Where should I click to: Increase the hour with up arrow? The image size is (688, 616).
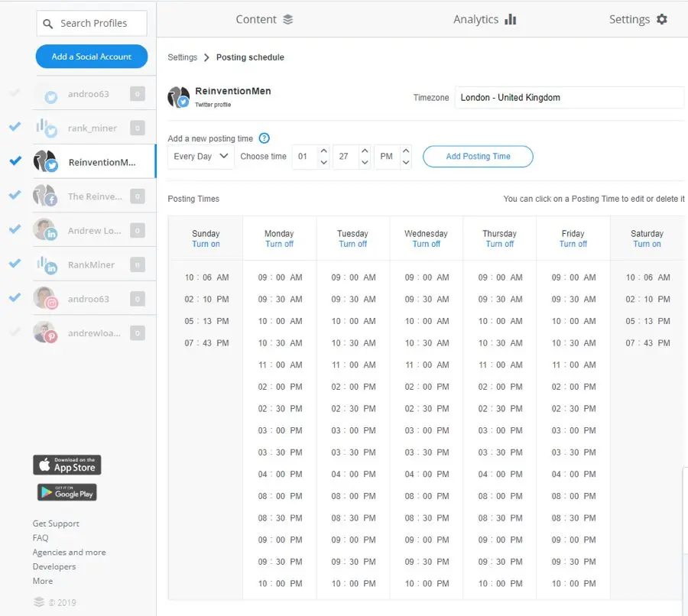tap(323, 151)
